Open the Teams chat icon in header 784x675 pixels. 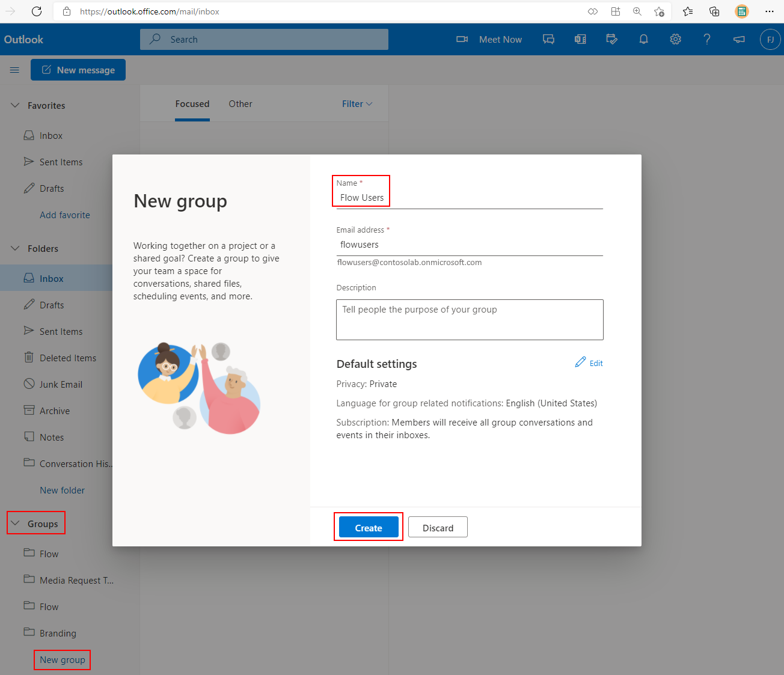pos(548,39)
